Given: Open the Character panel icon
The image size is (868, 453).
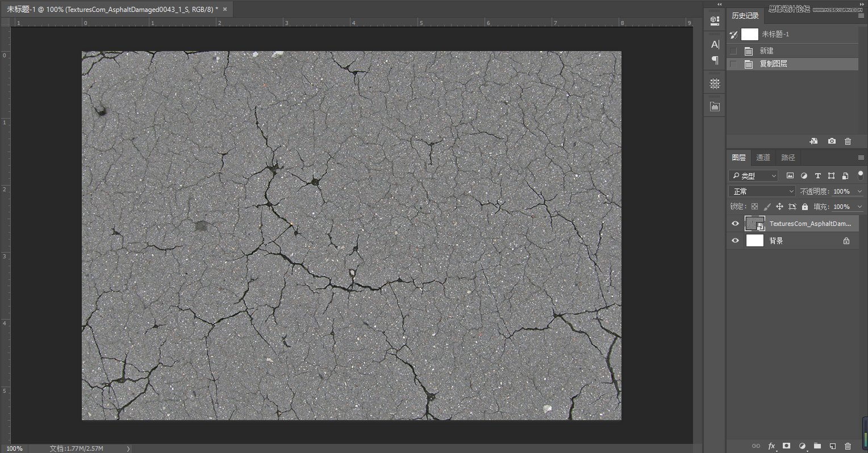Looking at the screenshot, I should point(715,44).
